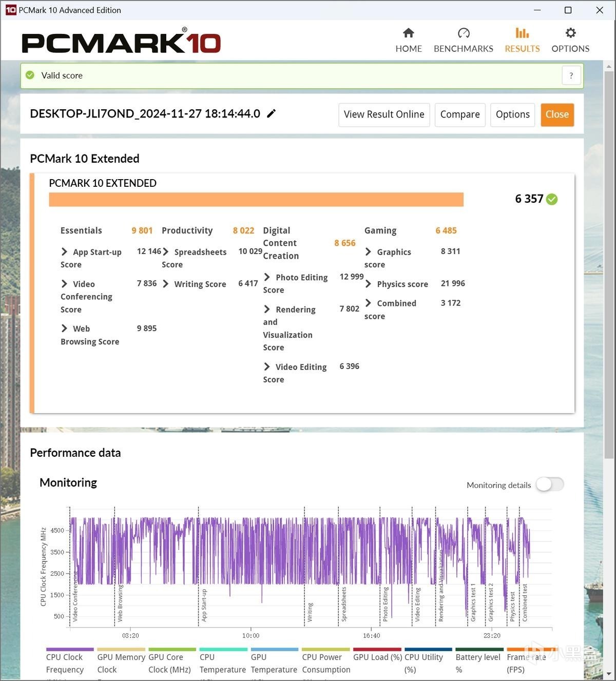Switch to the RESULTS tab
This screenshot has height=681, width=616.
(x=522, y=40)
